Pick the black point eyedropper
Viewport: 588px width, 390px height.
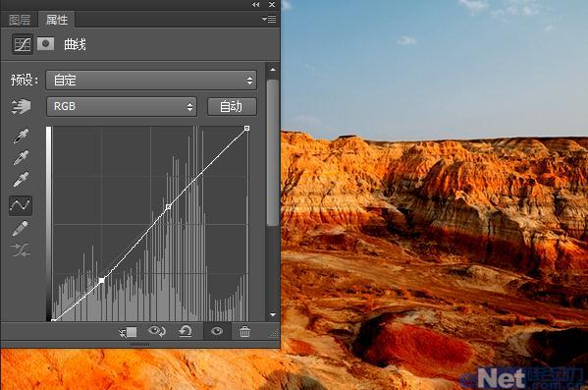coord(21,137)
